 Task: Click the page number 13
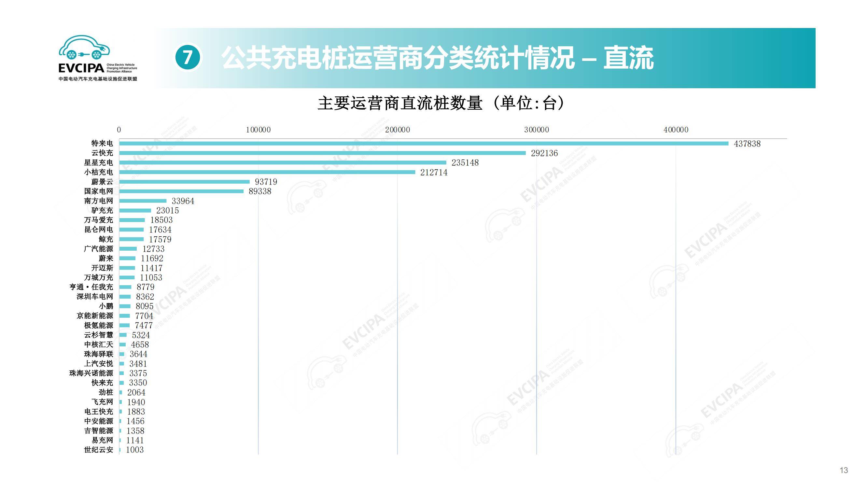pos(844,470)
